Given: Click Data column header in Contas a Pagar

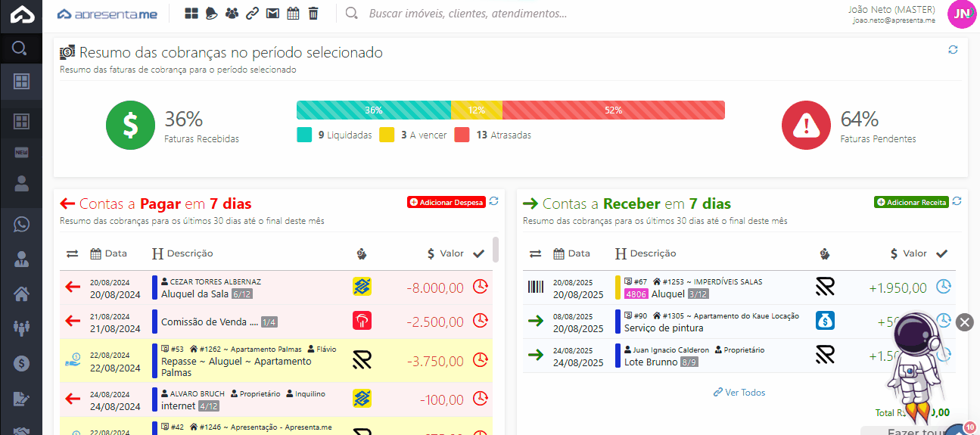Looking at the screenshot, I should (108, 253).
